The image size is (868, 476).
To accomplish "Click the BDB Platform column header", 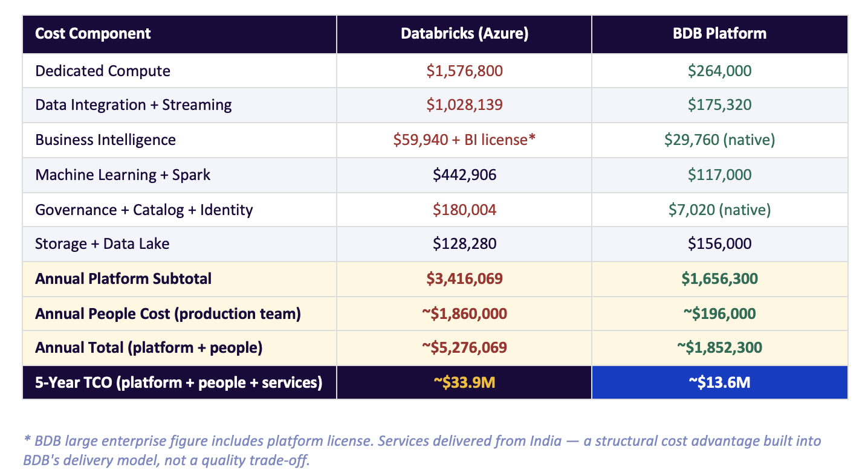I will point(719,34).
